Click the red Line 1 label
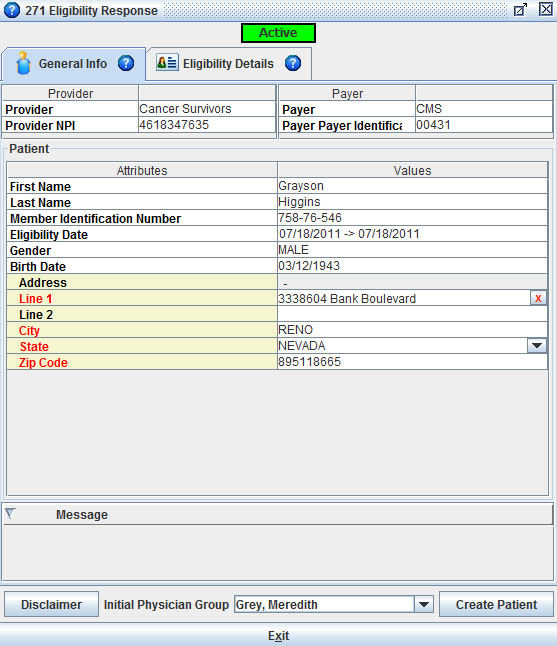The image size is (557, 646). coord(35,299)
